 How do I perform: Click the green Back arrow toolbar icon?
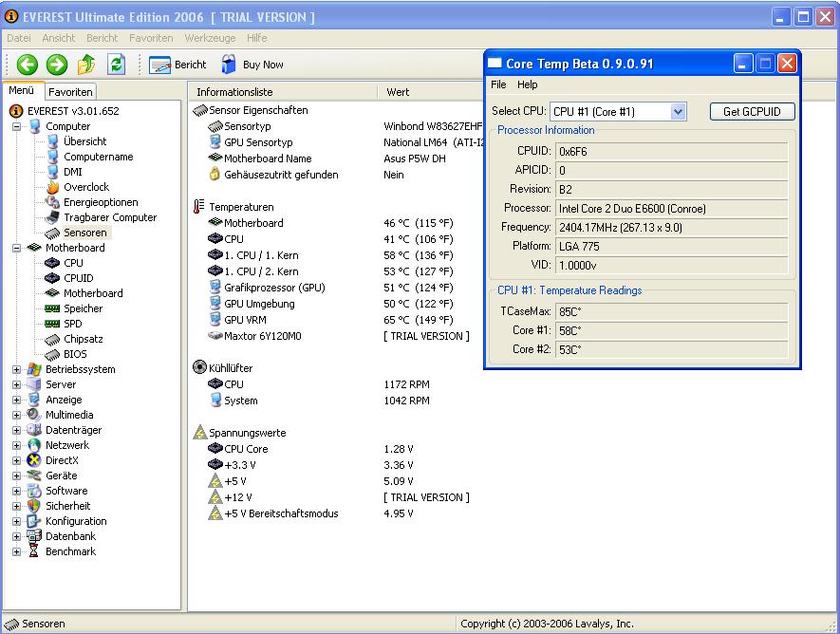pyautogui.click(x=27, y=65)
